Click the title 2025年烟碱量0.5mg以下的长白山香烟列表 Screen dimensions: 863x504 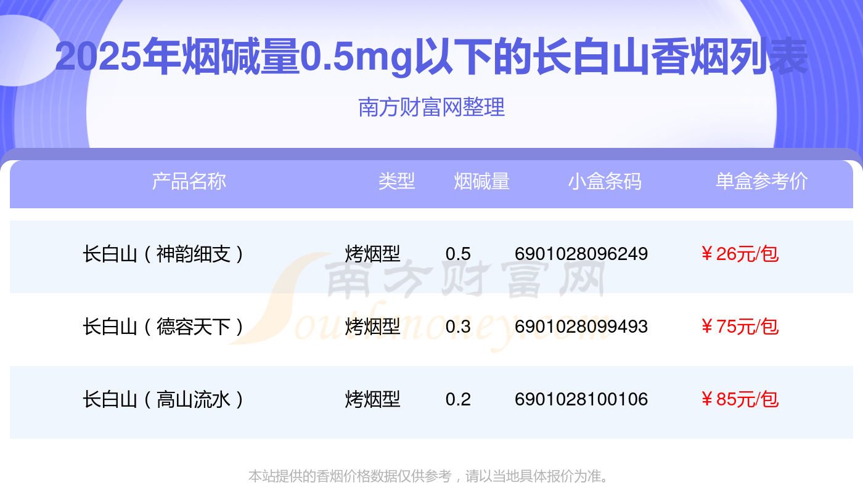pyautogui.click(x=431, y=58)
